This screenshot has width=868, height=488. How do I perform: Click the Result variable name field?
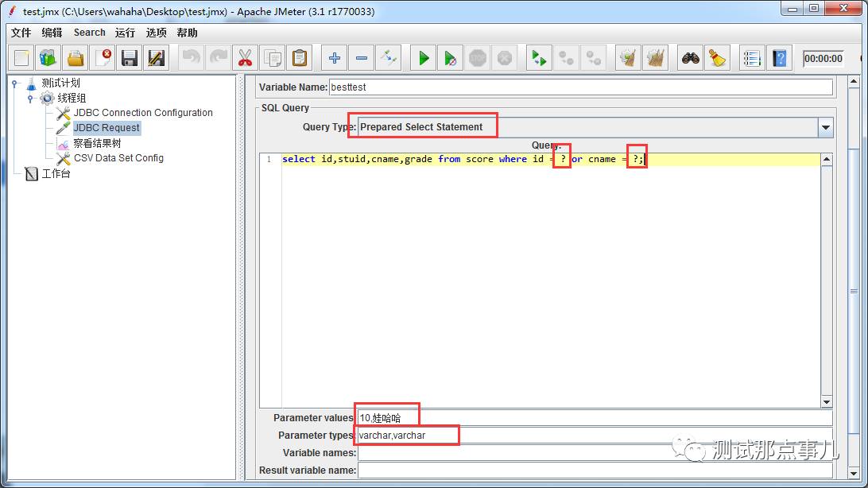tap(595, 471)
